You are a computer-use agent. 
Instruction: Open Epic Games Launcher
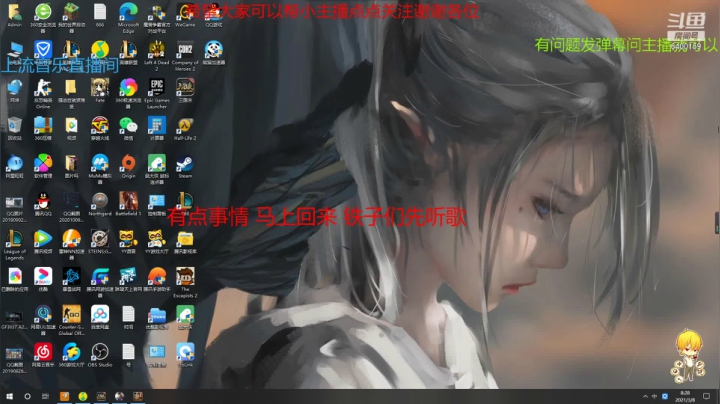click(157, 87)
